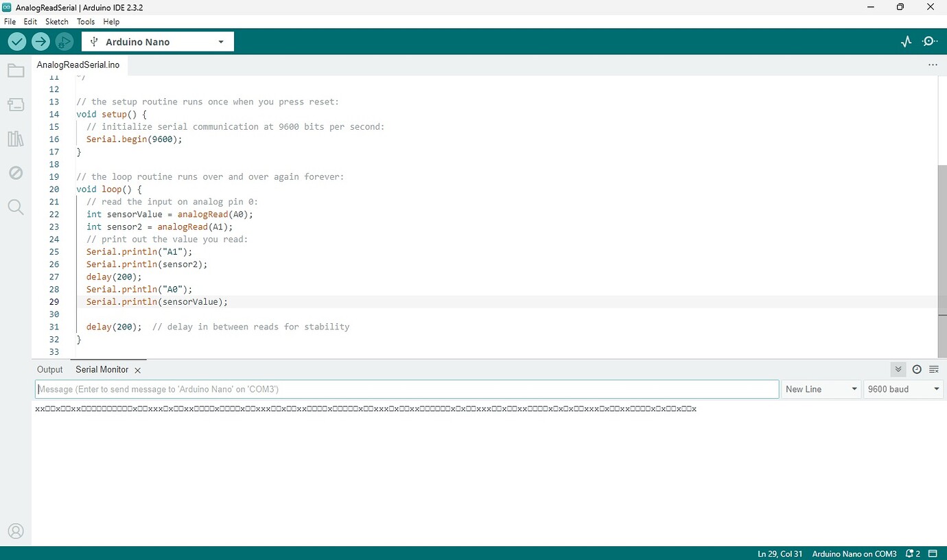Click the Verify sketch checkmark button
Image resolution: width=947 pixels, height=560 pixels.
pyautogui.click(x=17, y=42)
